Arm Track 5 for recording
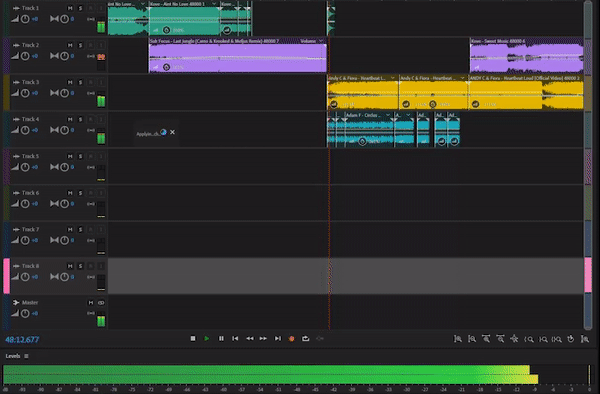The width and height of the screenshot is (600, 394). 91,156
